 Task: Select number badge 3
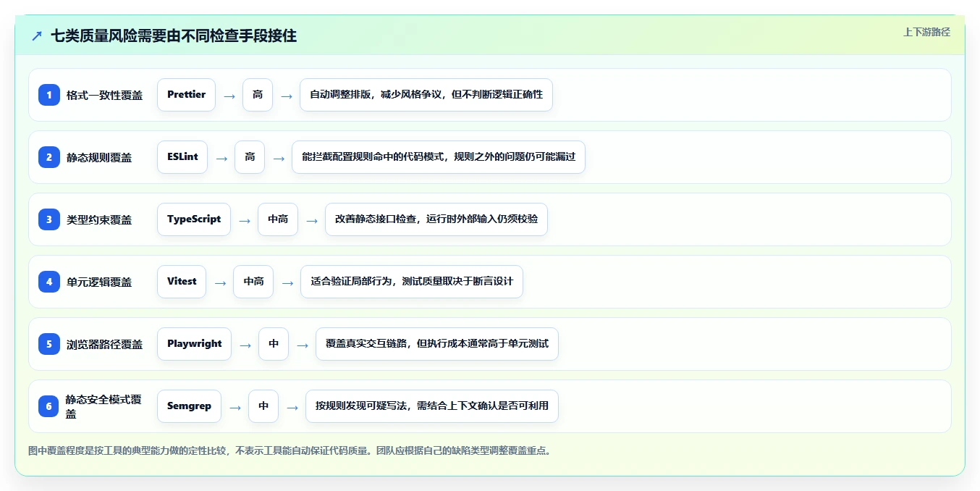coord(49,219)
